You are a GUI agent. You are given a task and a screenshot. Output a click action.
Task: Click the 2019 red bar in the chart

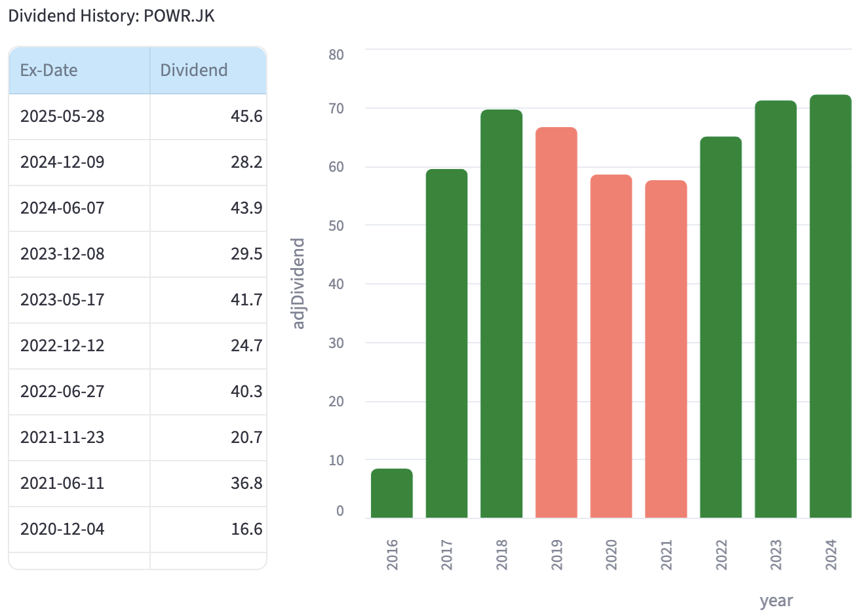[x=556, y=322]
